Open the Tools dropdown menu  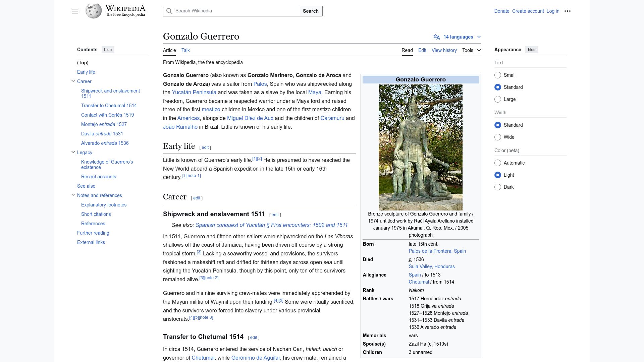[471, 50]
